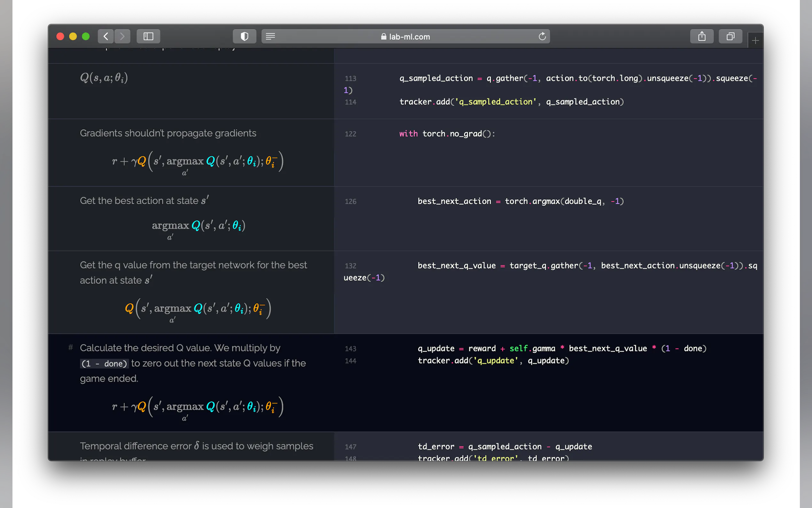Image resolution: width=812 pixels, height=508 pixels.
Task: Click the lock icon beside lab-ml.com
Action: click(x=383, y=36)
